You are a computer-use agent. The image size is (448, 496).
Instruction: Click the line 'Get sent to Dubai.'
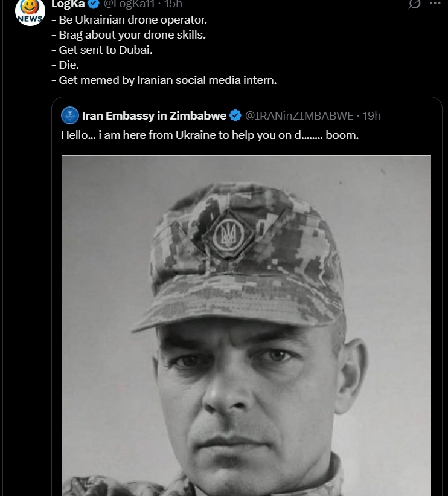(x=106, y=50)
